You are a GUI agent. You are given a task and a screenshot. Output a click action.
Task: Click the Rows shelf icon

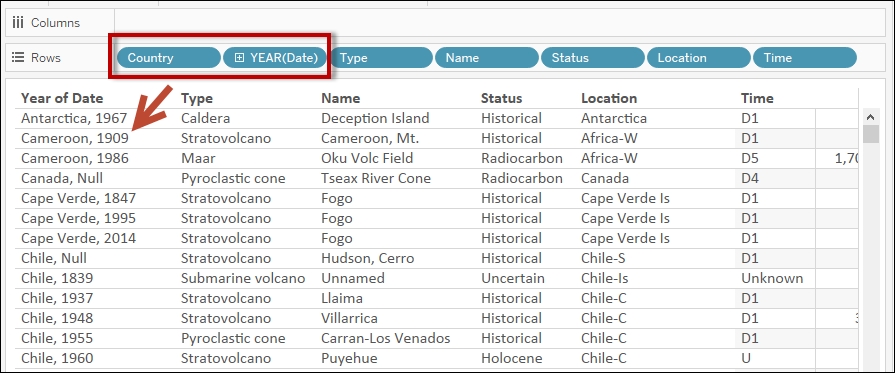pos(18,58)
